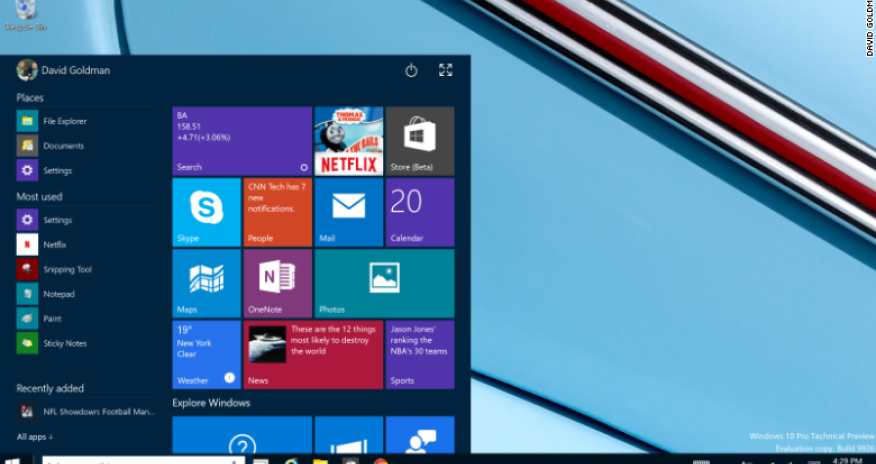Open the Explore Windows tile with Windows logo
This screenshot has height=464, width=876.
point(349,435)
